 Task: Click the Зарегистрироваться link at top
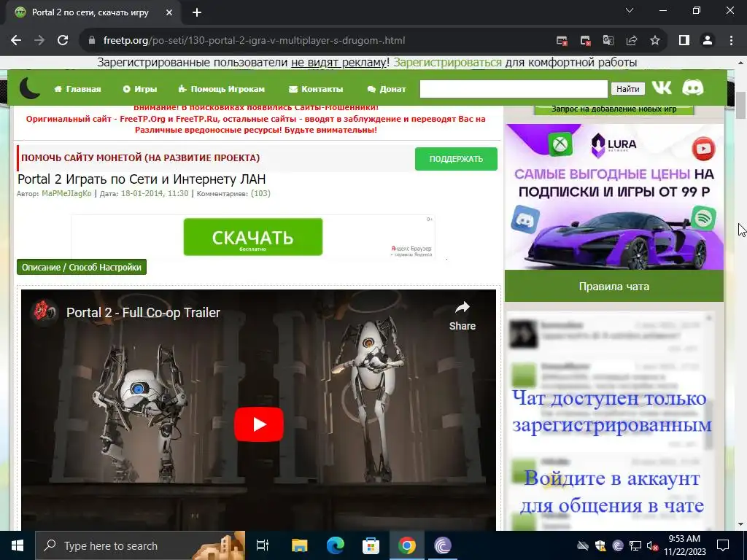pyautogui.click(x=447, y=63)
